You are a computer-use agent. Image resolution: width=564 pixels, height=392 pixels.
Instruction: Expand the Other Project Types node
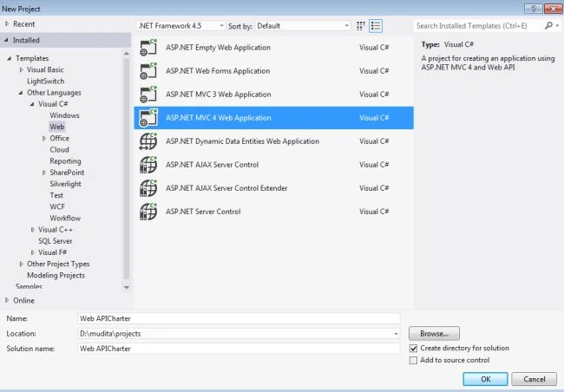(x=21, y=264)
